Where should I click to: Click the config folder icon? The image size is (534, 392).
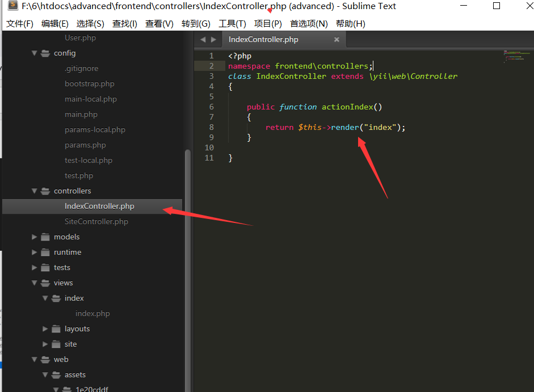(45, 53)
